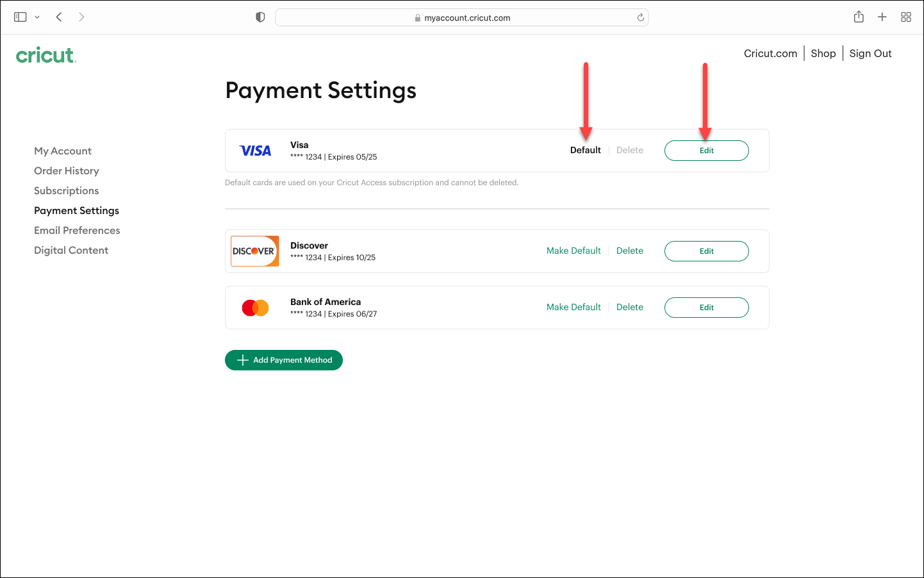Image resolution: width=924 pixels, height=578 pixels.
Task: Expand the sidebar dropdown chevron
Action: point(37,17)
